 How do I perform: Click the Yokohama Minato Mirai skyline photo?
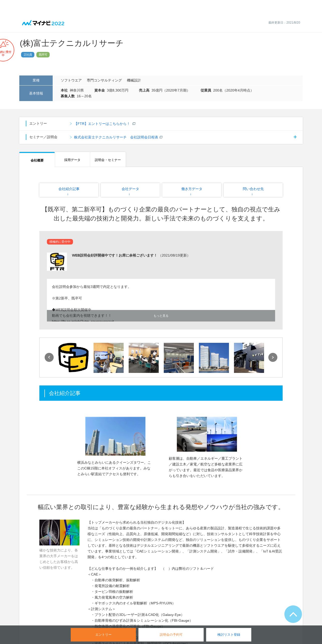[x=115, y=436]
